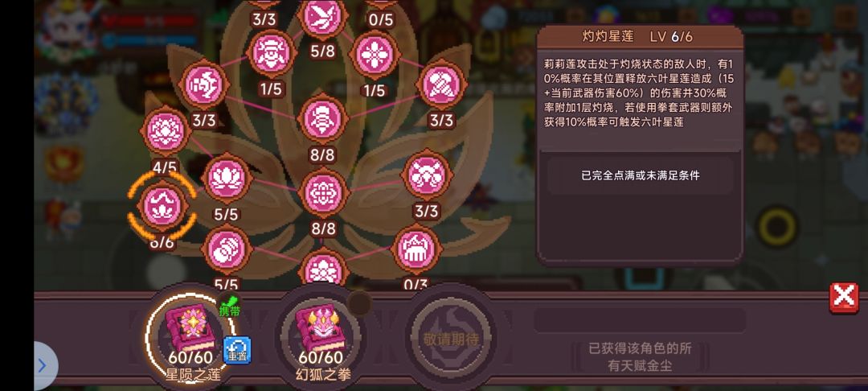
Task: Select the claw talent node showing 0/3
Action: pos(416,249)
